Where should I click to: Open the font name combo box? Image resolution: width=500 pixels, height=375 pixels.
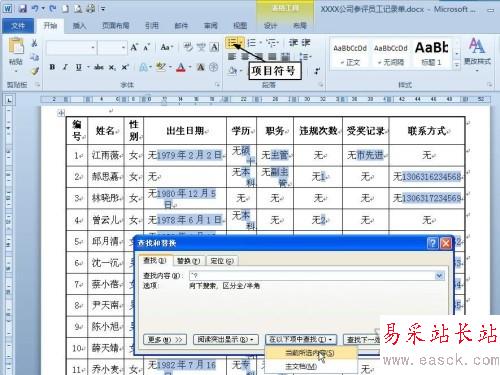tap(71, 48)
